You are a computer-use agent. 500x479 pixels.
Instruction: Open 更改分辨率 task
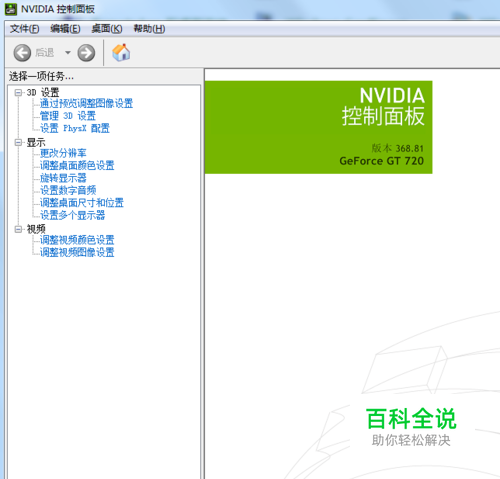[63, 153]
